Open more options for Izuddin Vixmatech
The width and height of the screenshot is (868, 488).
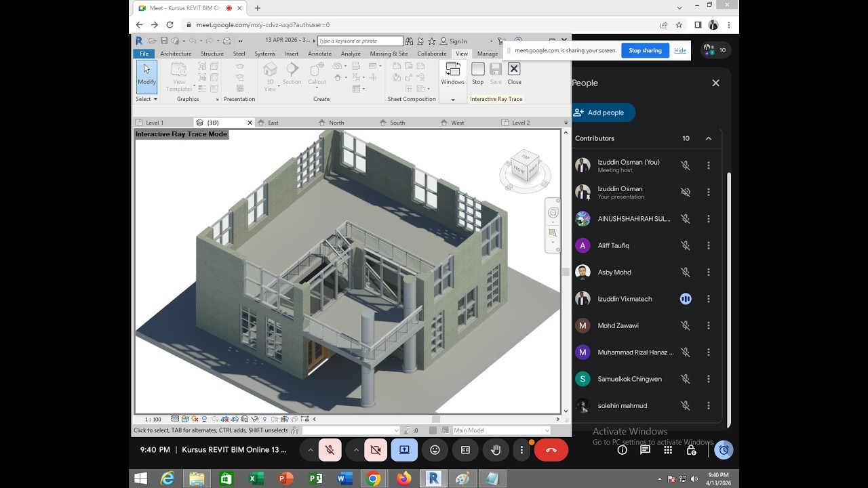click(709, 299)
